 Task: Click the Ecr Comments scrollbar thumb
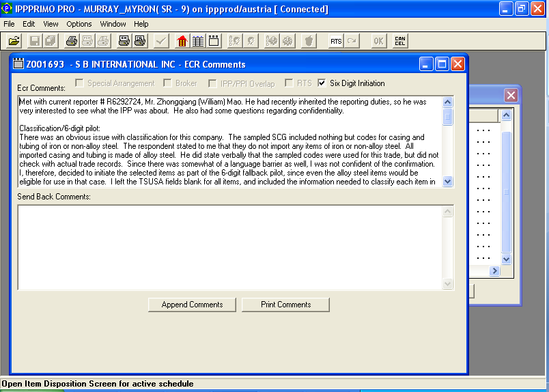(447, 117)
